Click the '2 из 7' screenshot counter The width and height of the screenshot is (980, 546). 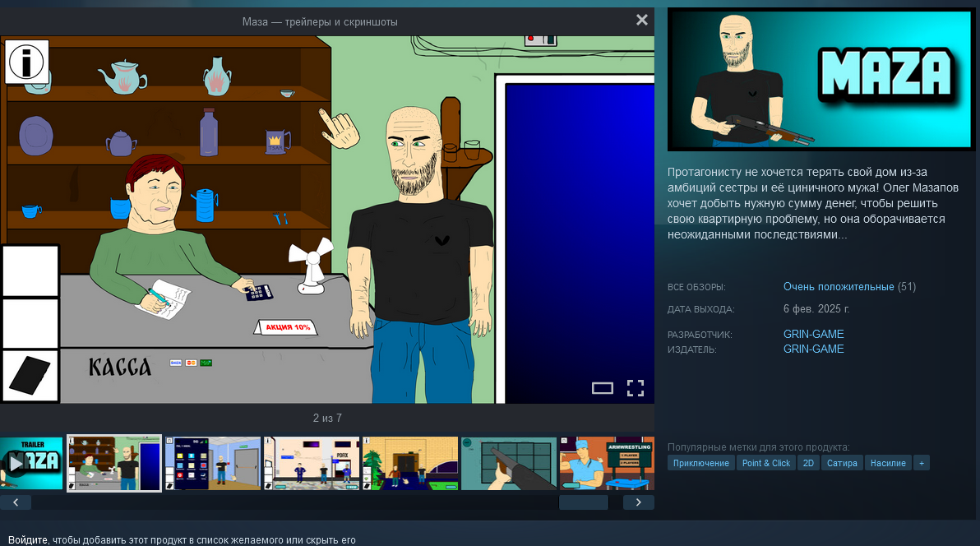click(x=327, y=418)
